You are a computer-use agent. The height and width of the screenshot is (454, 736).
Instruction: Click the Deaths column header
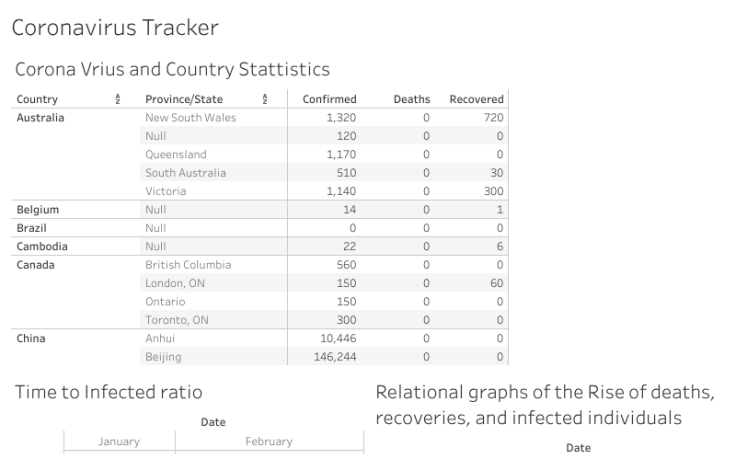click(x=411, y=100)
